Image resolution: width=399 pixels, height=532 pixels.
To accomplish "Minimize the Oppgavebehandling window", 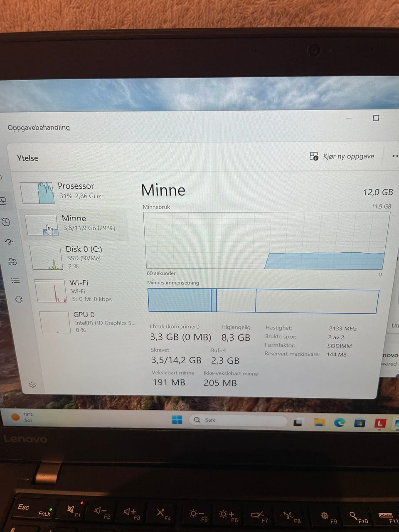I will pyautogui.click(x=349, y=118).
